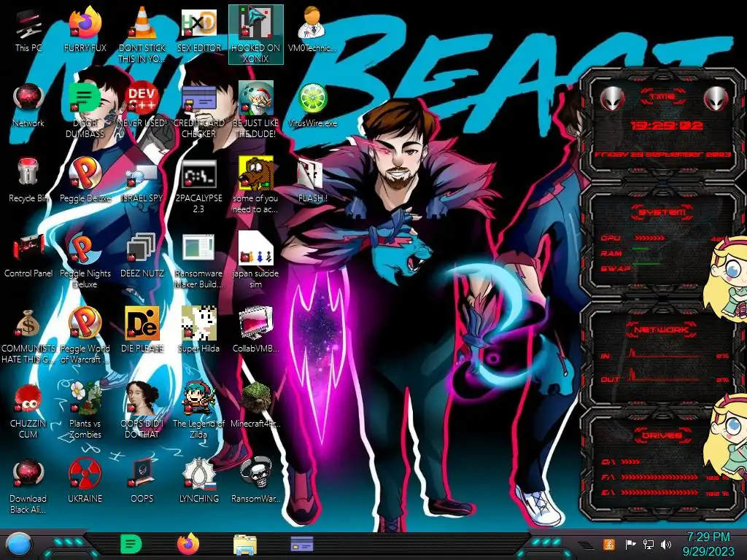
Task: Select the VM0Technic desktop icon
Action: coord(312,29)
